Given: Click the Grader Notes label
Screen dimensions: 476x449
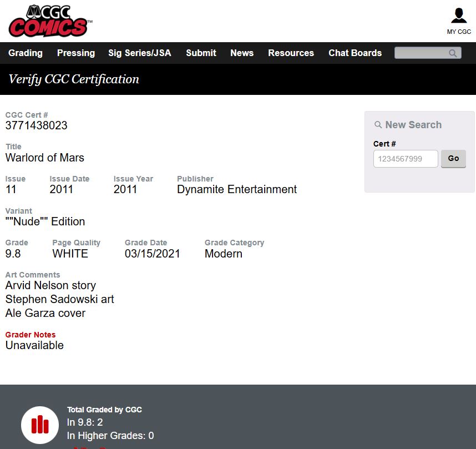Looking at the screenshot, I should pyautogui.click(x=31, y=335).
